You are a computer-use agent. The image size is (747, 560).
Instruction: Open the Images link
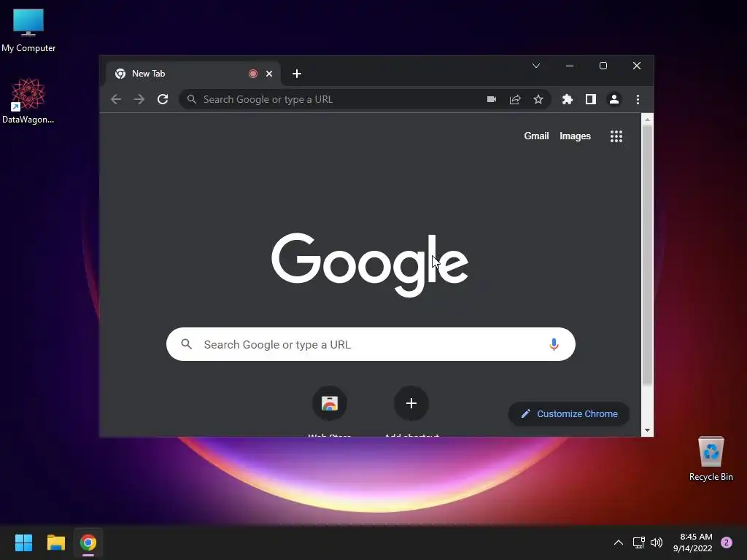(575, 136)
